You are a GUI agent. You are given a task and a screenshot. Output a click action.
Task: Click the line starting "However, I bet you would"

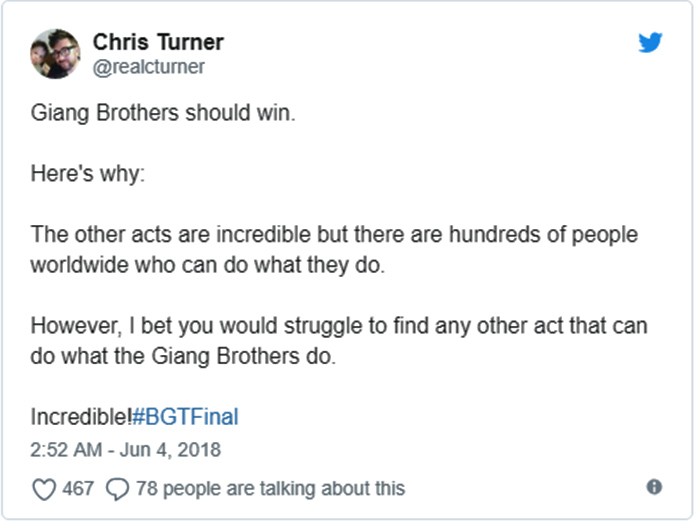point(338,326)
